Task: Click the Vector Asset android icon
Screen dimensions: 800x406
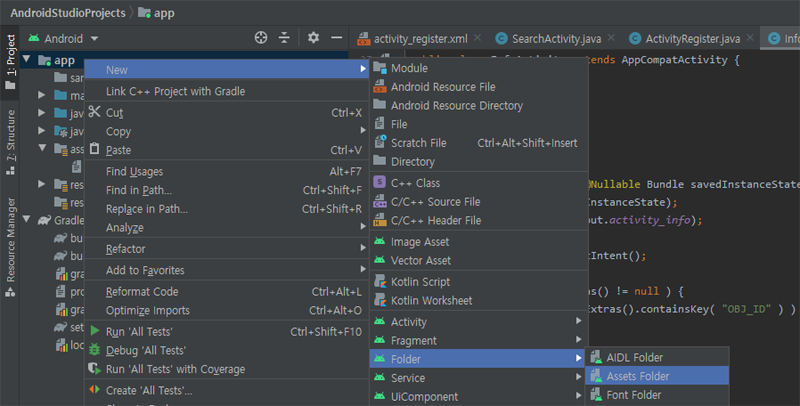Action: point(380,260)
